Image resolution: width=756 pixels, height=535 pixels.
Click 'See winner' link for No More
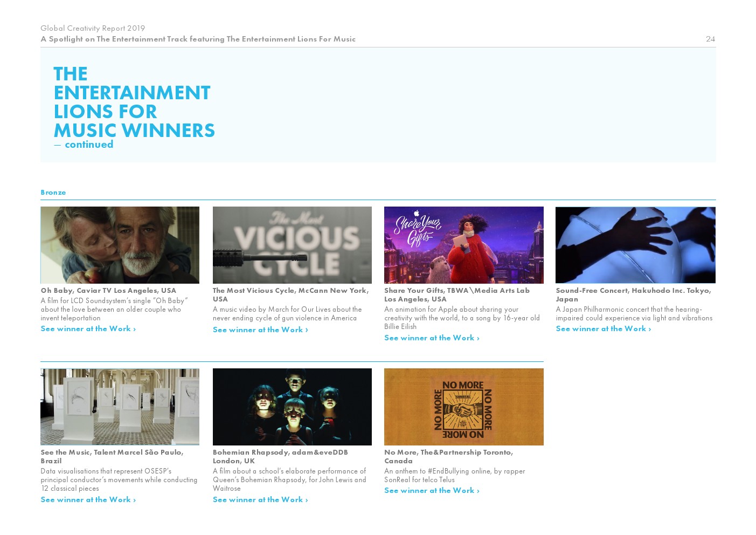(432, 490)
